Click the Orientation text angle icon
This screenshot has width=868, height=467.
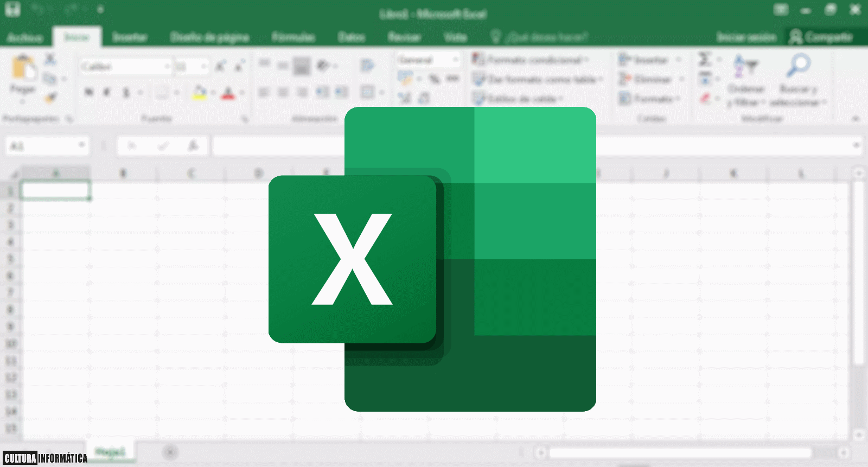(x=323, y=66)
